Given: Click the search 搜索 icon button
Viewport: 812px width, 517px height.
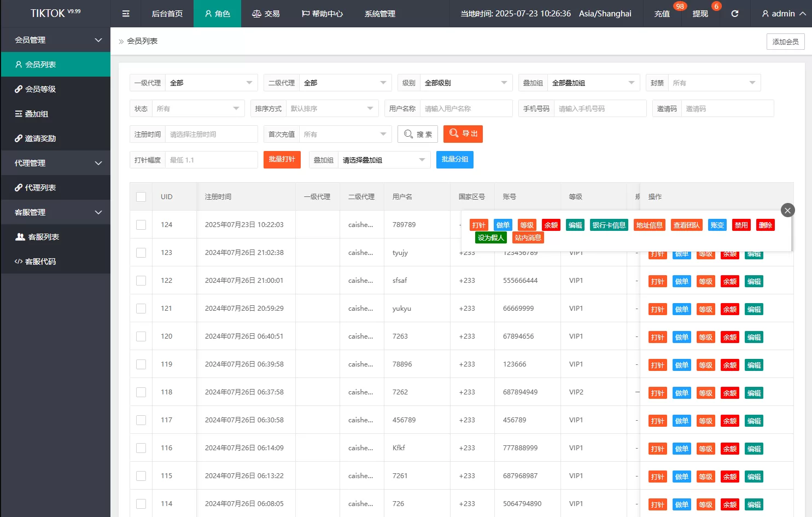Looking at the screenshot, I should [417, 134].
